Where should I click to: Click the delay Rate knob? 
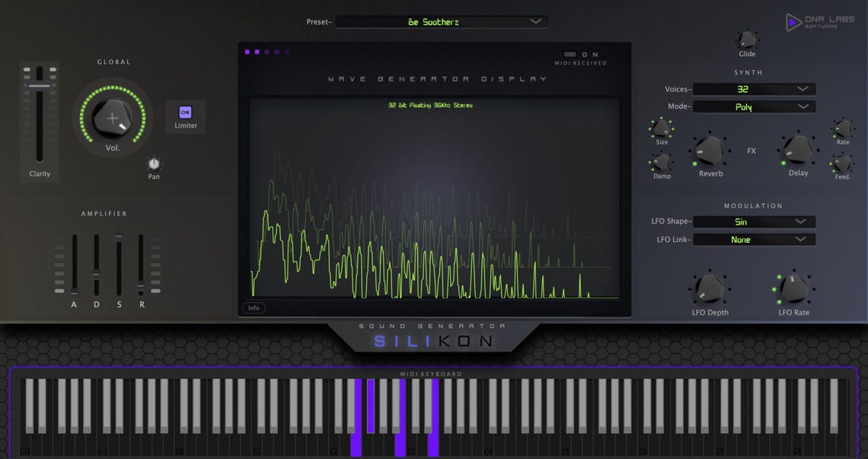(x=843, y=129)
